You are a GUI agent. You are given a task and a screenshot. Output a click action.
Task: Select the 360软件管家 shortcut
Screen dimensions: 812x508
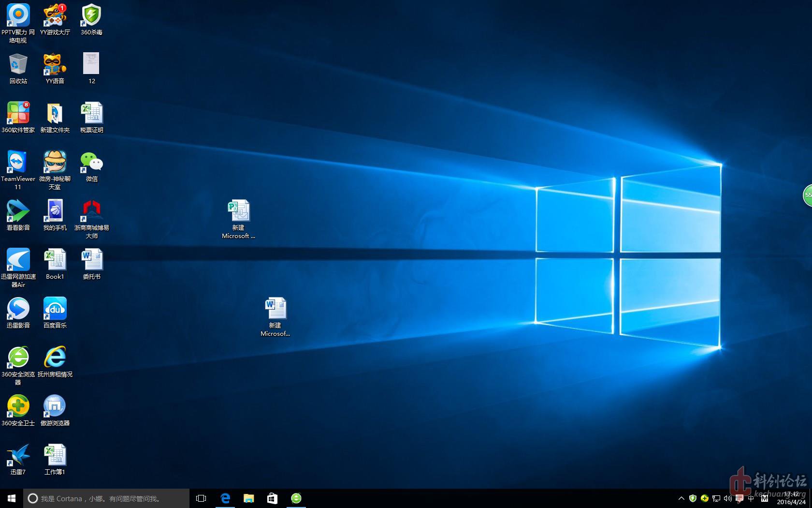(18, 117)
